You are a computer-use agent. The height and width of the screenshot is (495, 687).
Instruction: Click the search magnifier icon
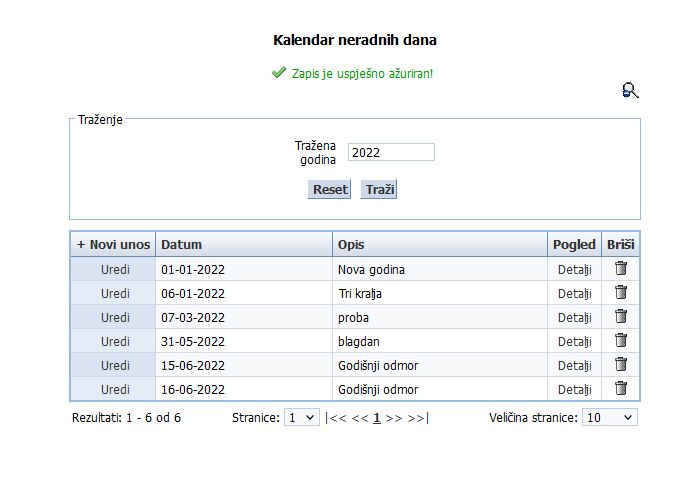click(x=630, y=91)
